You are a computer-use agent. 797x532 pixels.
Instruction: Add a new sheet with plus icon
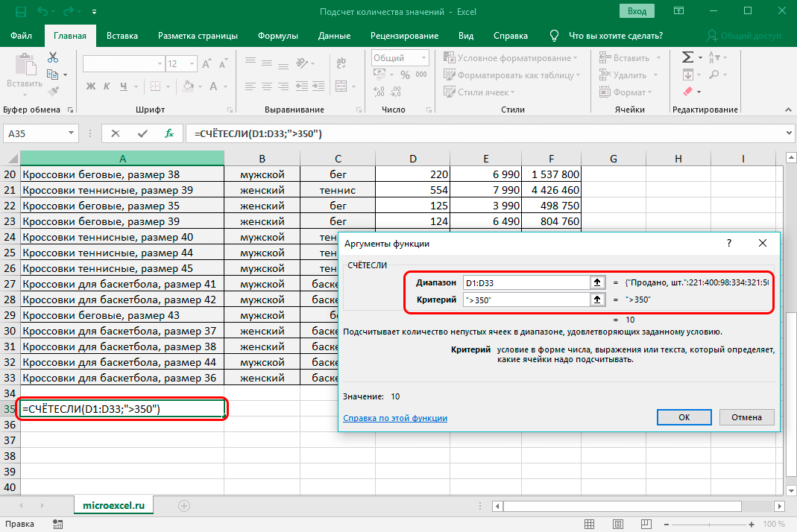tap(184, 505)
